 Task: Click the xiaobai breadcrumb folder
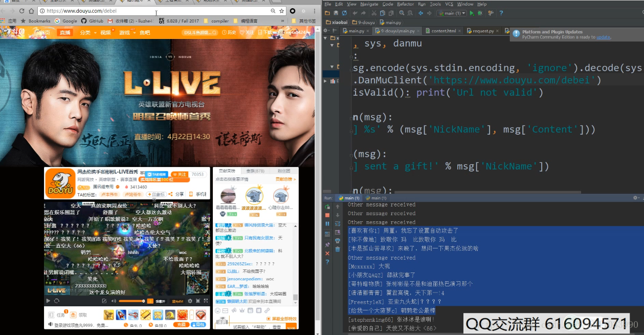(336, 23)
